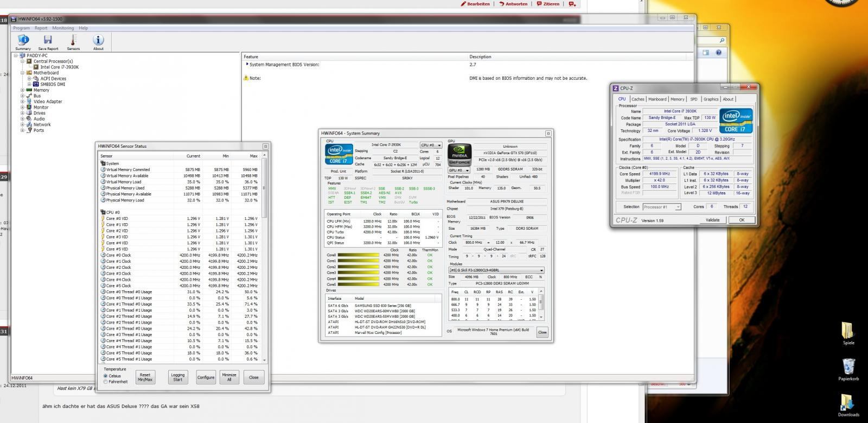Expand the ACPI Devices node
The height and width of the screenshot is (423, 868).
point(30,79)
